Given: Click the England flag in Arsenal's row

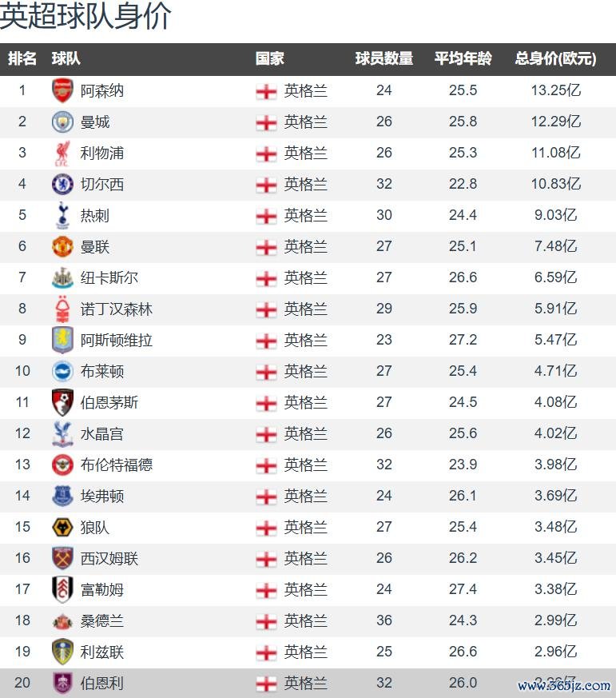Looking at the screenshot, I should (266, 91).
